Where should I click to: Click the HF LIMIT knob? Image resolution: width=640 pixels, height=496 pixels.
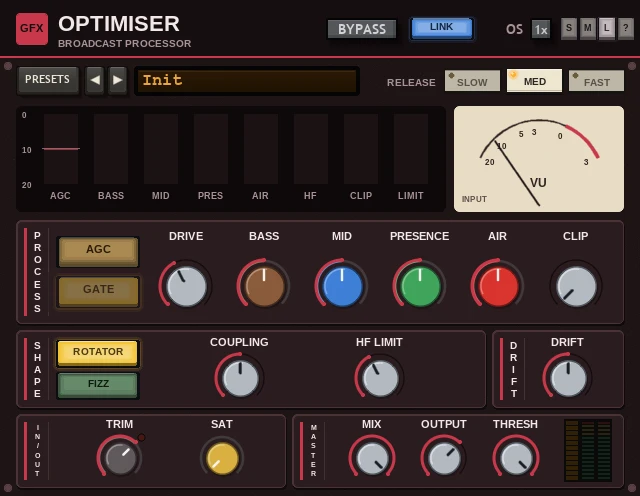pyautogui.click(x=380, y=378)
